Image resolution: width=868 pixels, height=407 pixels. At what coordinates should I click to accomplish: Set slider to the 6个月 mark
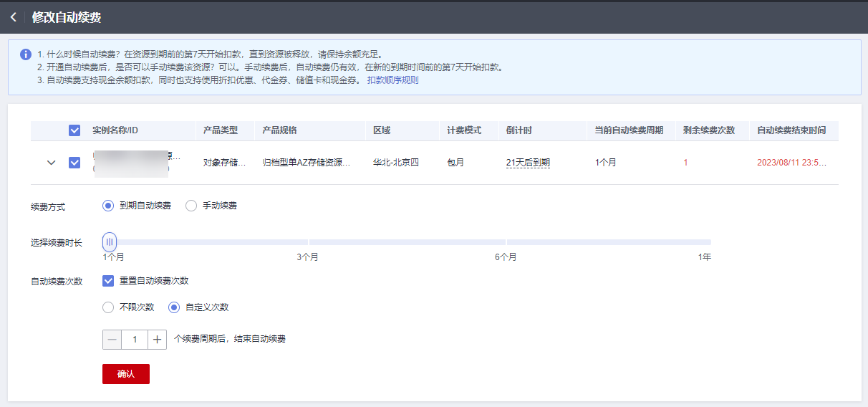click(x=506, y=242)
